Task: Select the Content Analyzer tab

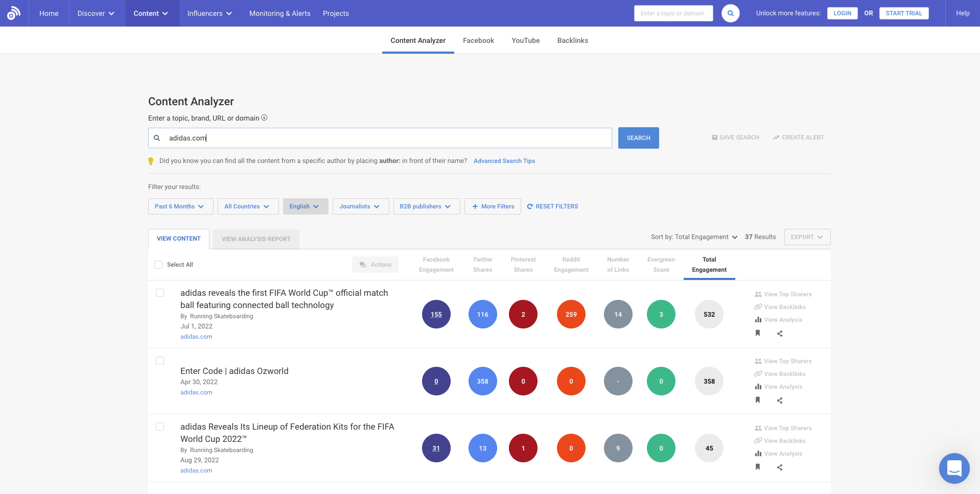Action: click(418, 40)
